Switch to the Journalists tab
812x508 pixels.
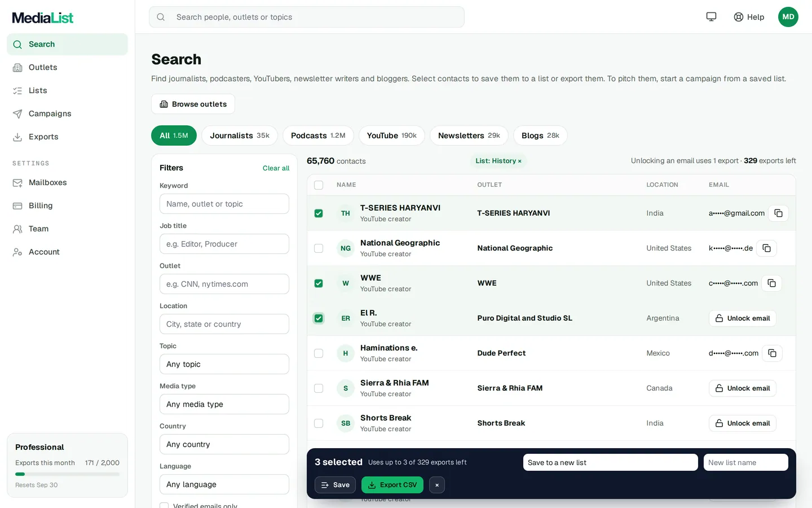240,135
